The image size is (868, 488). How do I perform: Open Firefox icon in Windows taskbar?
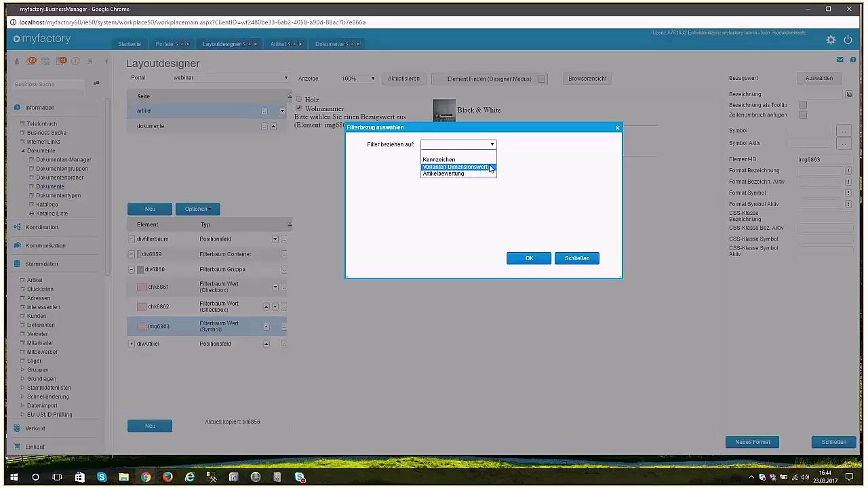(167, 477)
